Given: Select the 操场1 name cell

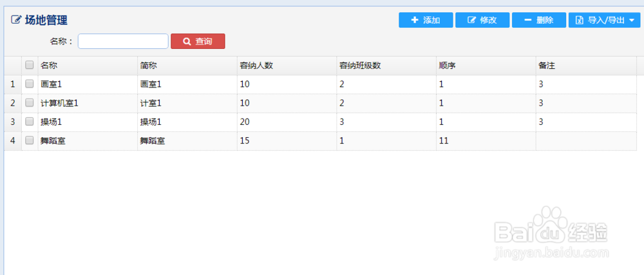Looking at the screenshot, I should (88, 122).
